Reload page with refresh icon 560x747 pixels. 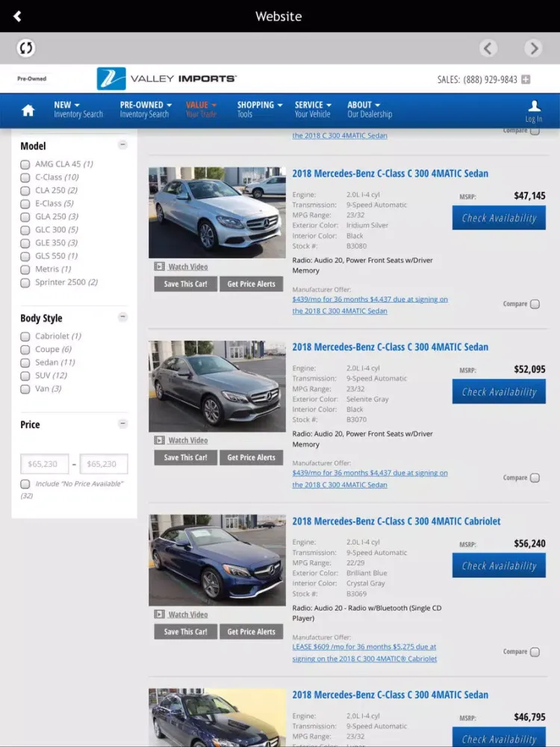(25, 48)
